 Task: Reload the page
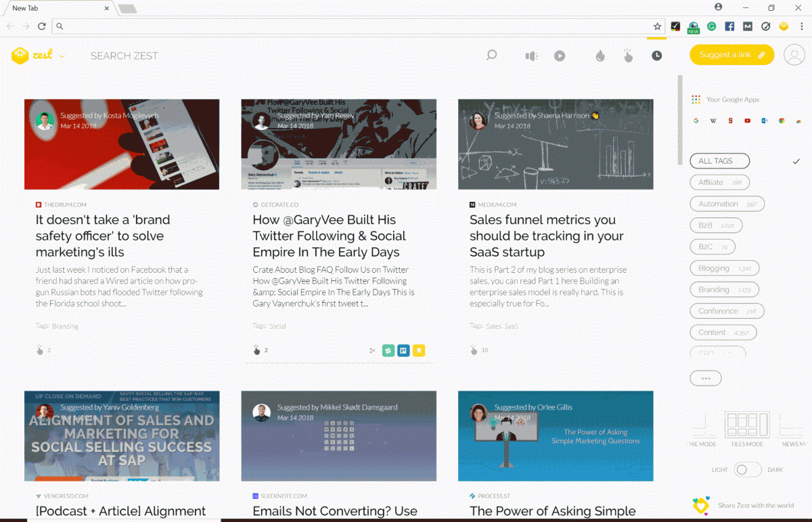(42, 26)
